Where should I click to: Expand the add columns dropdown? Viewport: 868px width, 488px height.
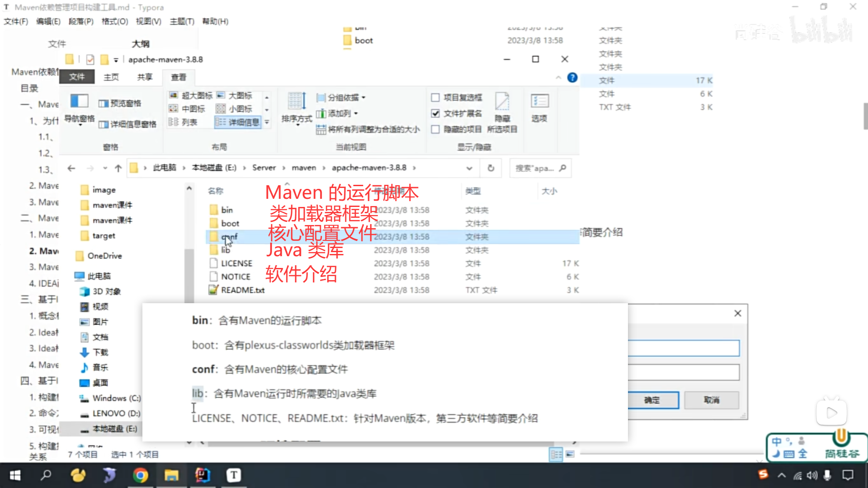pos(337,113)
